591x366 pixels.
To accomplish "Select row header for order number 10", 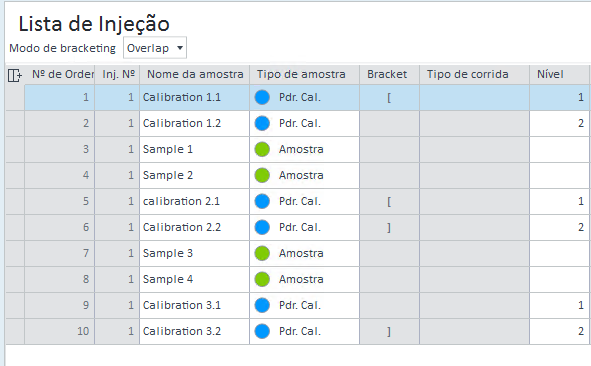I will 15,332.
